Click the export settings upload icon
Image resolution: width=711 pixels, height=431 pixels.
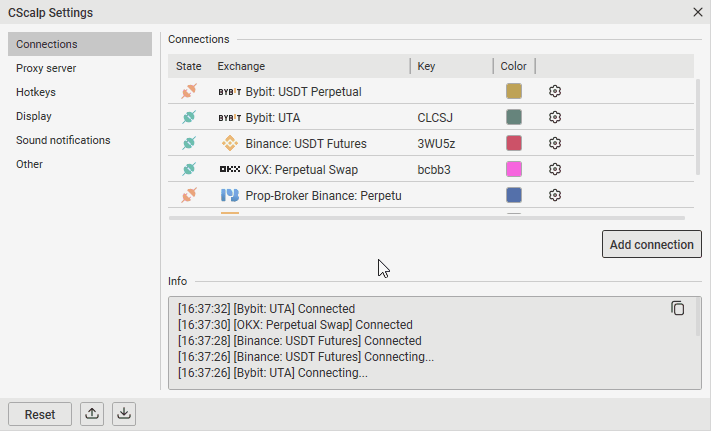tap(92, 413)
